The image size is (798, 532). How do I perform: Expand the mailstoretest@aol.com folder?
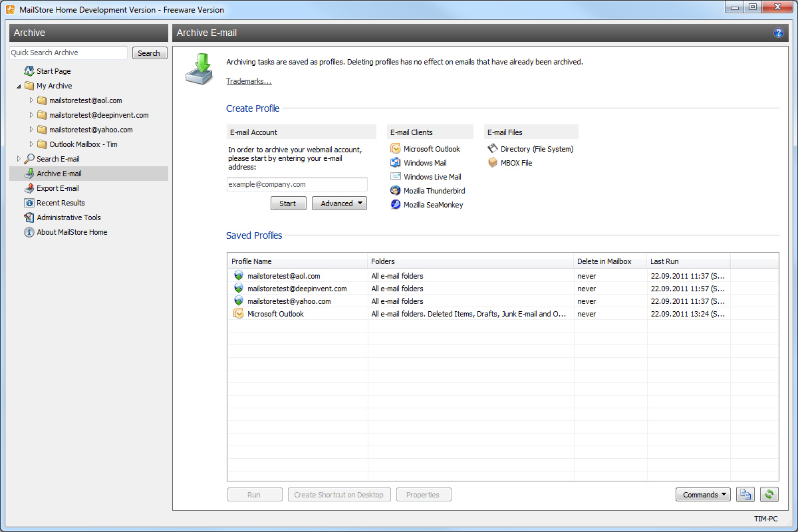pyautogui.click(x=31, y=100)
